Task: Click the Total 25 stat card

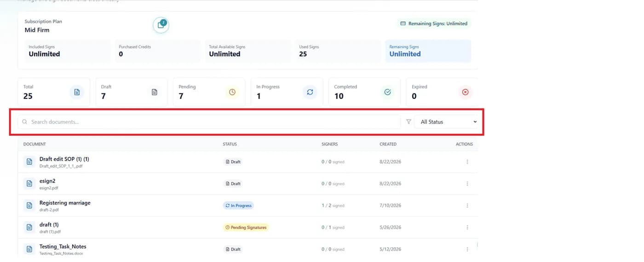Action: [x=54, y=92]
